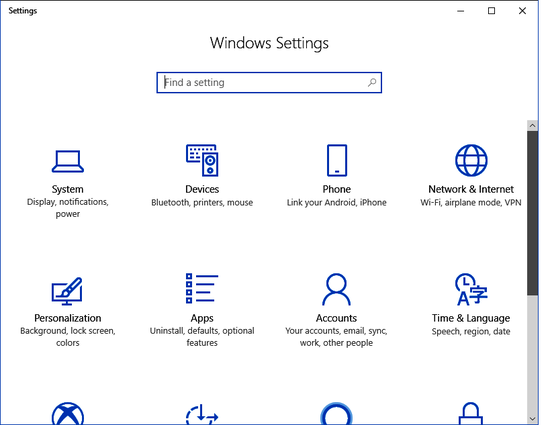Click the vertical scrollbar thumb
The height and width of the screenshot is (425, 550).
click(532, 213)
